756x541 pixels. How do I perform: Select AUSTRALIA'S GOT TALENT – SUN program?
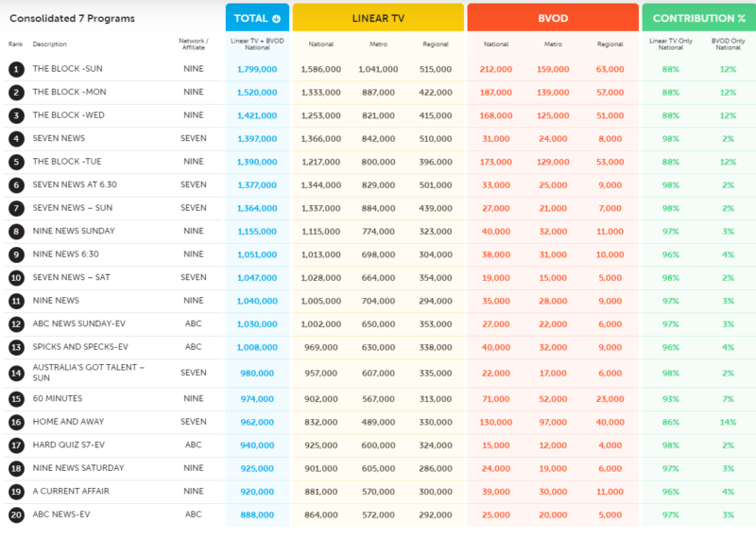(88, 372)
